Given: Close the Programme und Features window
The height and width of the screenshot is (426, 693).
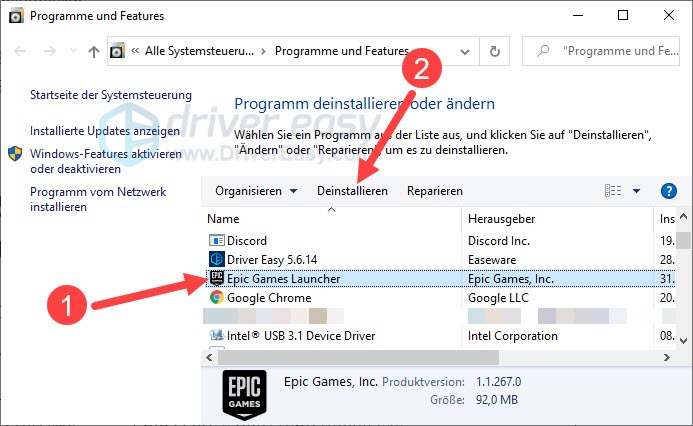Looking at the screenshot, I should click(669, 15).
